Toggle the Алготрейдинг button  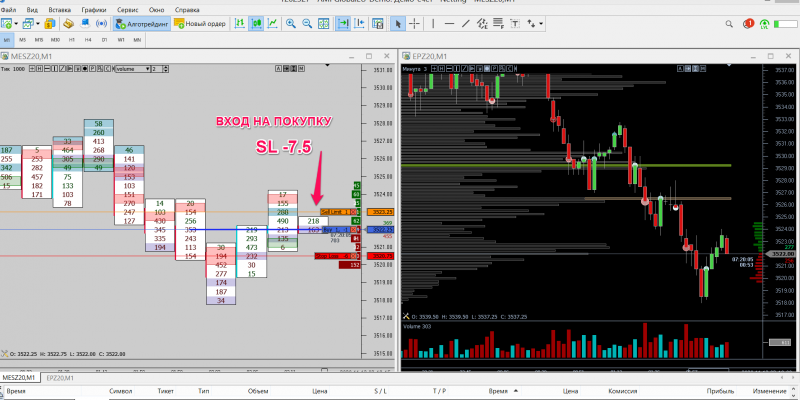click(141, 23)
